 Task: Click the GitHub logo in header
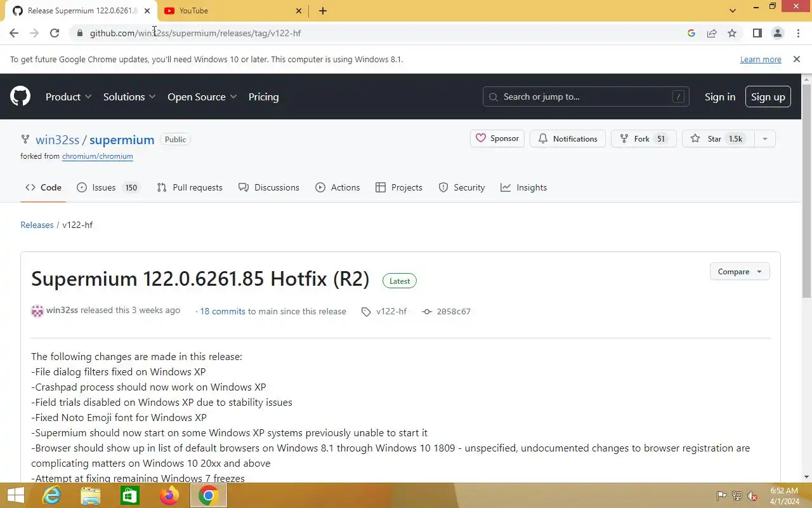(20, 97)
